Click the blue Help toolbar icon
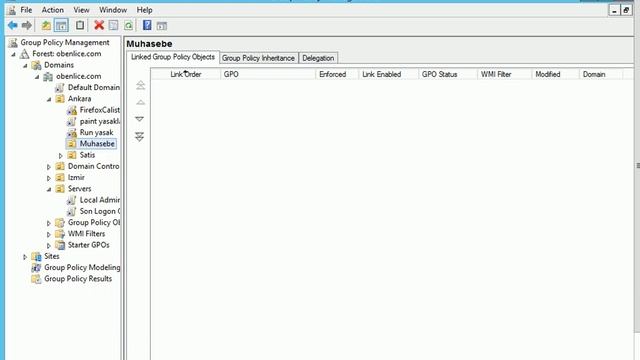This screenshot has width=640, height=360. (147, 25)
